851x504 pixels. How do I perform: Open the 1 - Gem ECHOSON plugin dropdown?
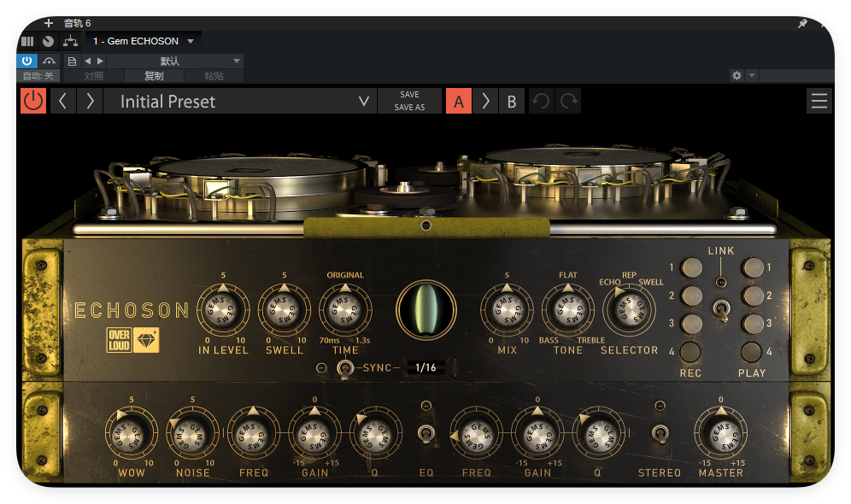(x=144, y=41)
